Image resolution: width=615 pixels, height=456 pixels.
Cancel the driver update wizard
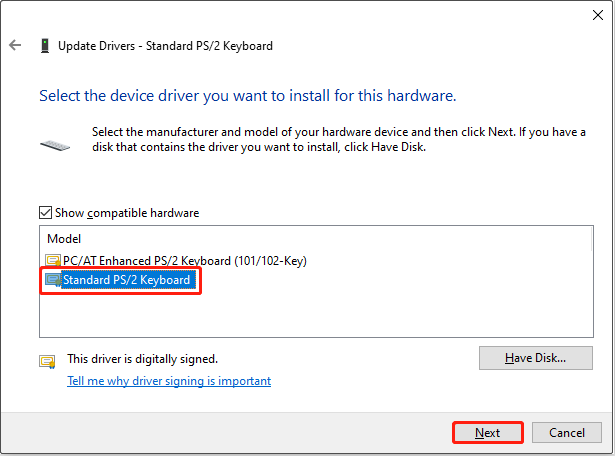point(566,433)
